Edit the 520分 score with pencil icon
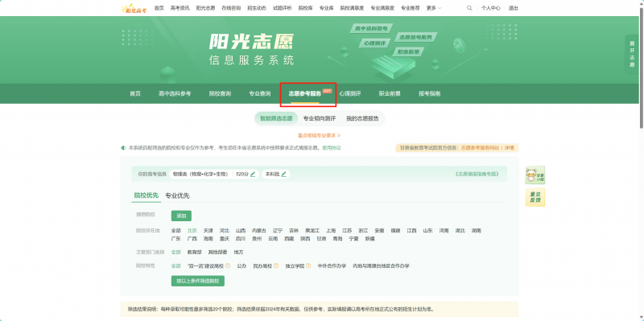644x321 pixels. coord(253,174)
